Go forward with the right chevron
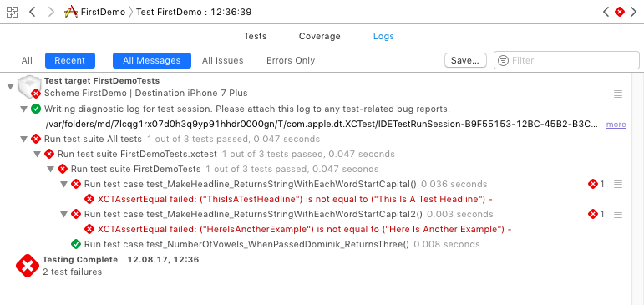This screenshot has width=644, height=305. (51, 12)
